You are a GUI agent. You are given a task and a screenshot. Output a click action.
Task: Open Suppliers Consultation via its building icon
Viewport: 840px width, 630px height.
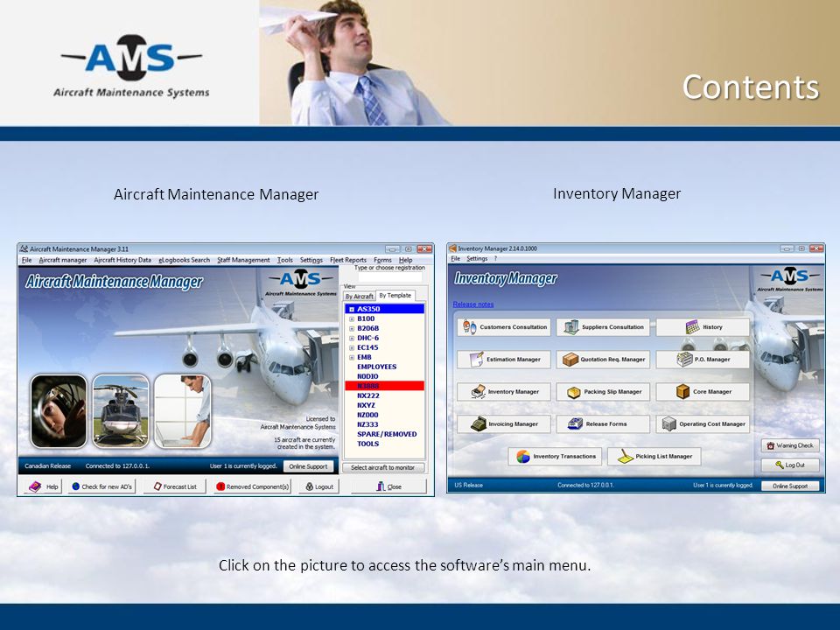[571, 326]
